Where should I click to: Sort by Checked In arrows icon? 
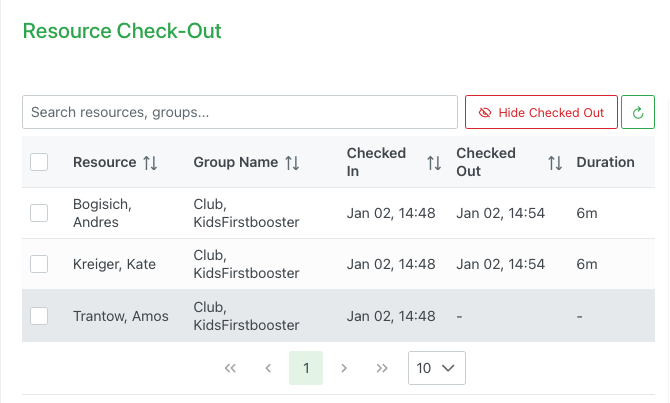pos(434,162)
